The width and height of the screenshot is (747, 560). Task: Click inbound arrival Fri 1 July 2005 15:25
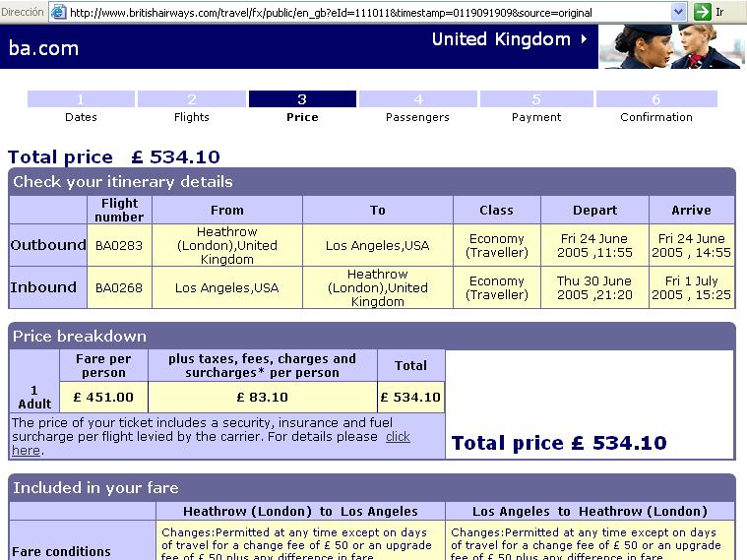(x=691, y=287)
